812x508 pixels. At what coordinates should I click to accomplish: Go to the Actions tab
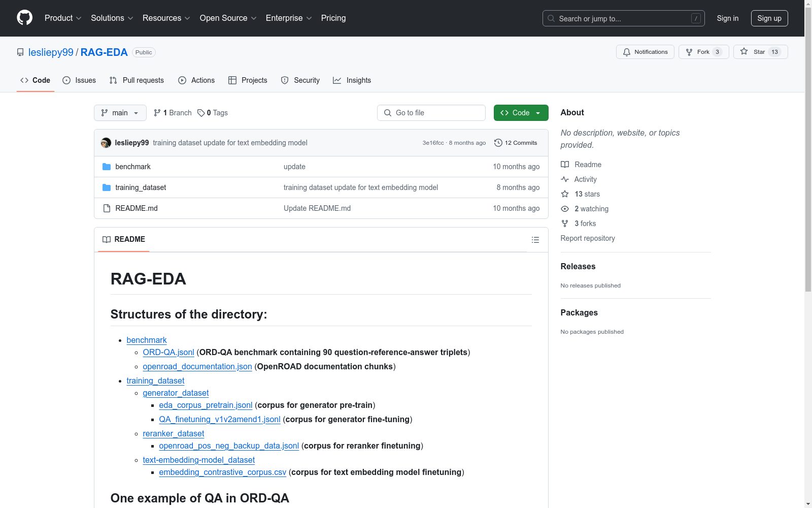pyautogui.click(x=196, y=80)
